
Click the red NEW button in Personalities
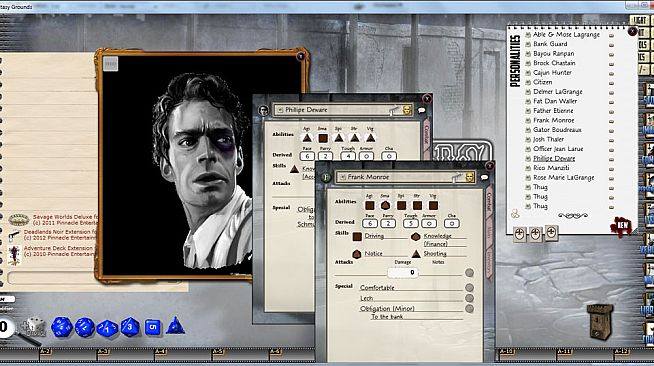coord(621,226)
